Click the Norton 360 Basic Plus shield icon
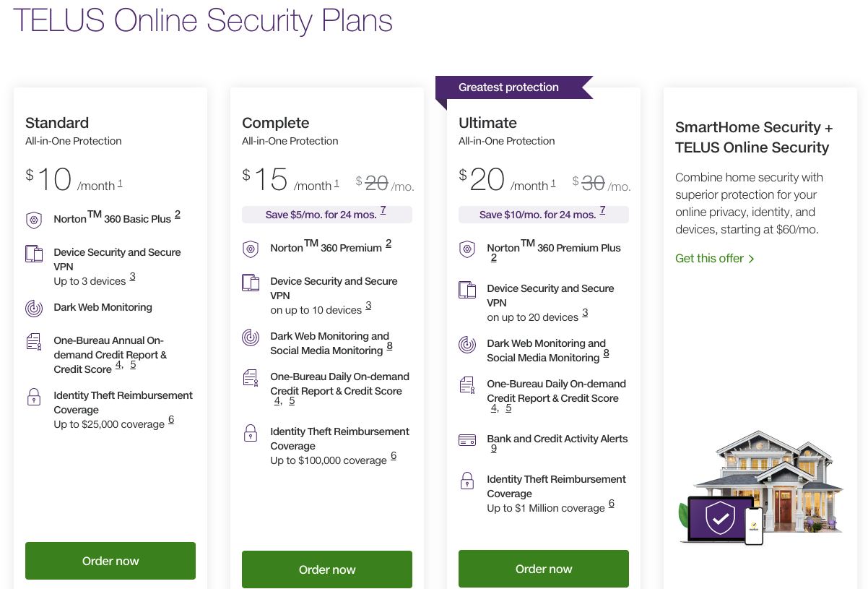 click(x=34, y=220)
